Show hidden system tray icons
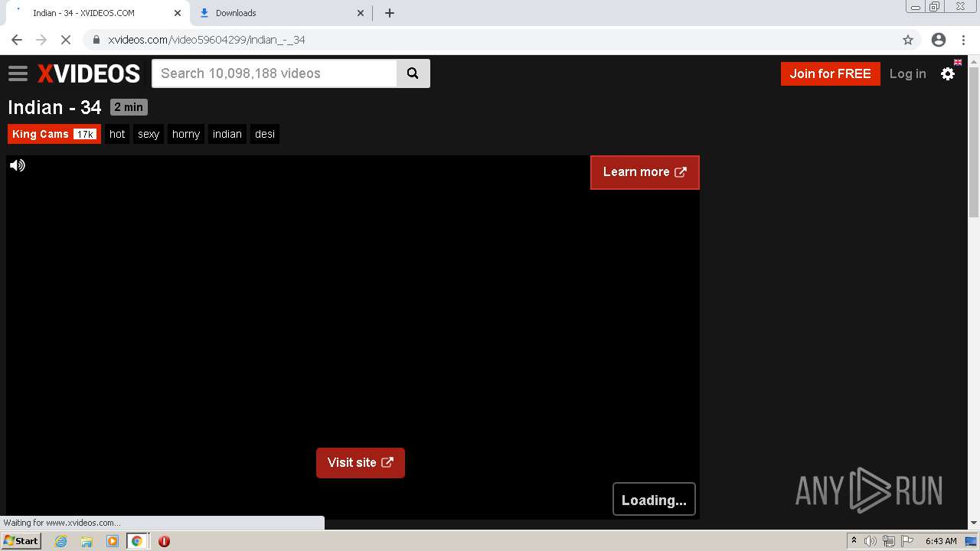980x551 pixels. coord(854,541)
